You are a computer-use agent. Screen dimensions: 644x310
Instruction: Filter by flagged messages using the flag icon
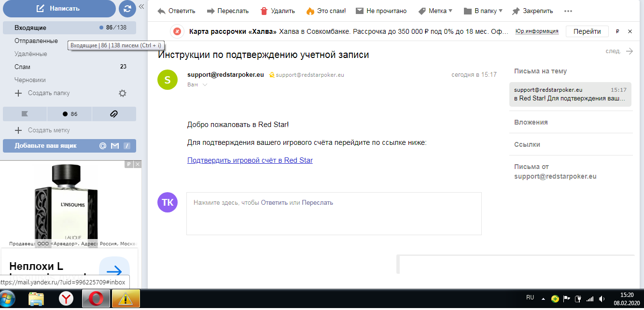point(25,114)
